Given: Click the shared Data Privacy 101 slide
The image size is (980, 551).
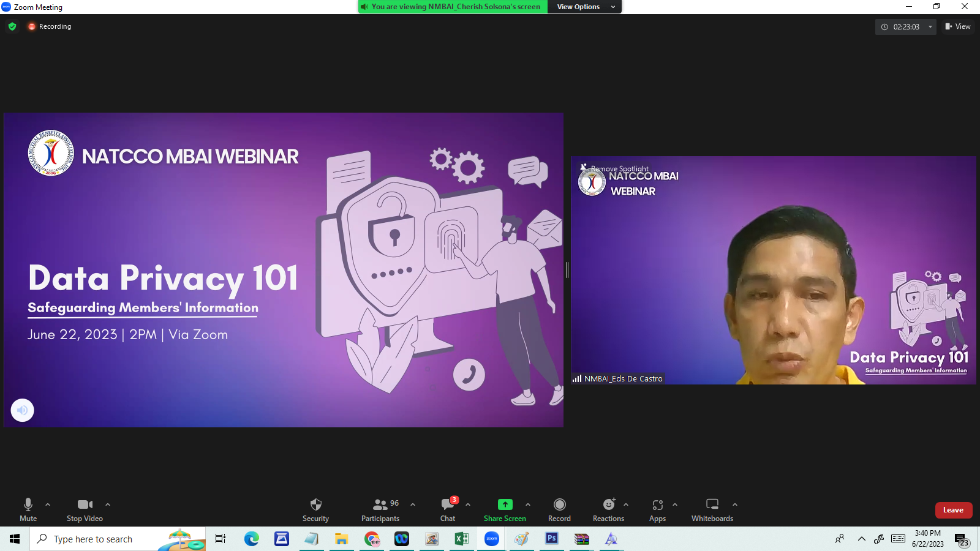Looking at the screenshot, I should [x=284, y=270].
